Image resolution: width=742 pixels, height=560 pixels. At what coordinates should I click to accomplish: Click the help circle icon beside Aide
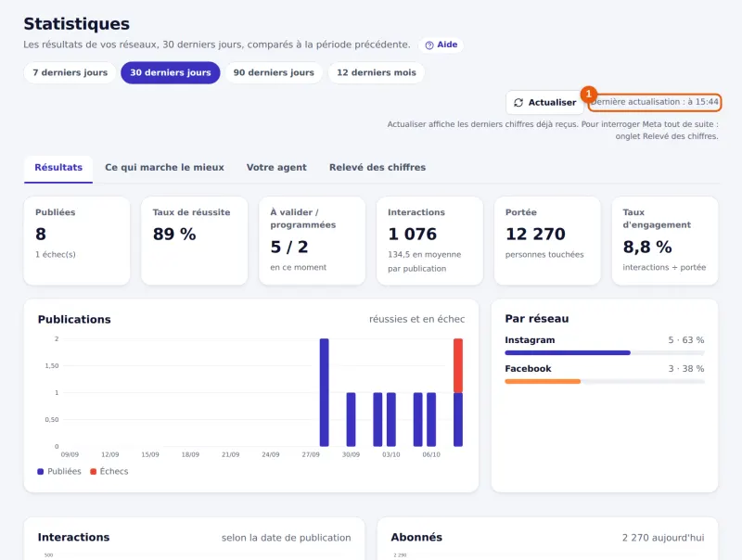(429, 45)
